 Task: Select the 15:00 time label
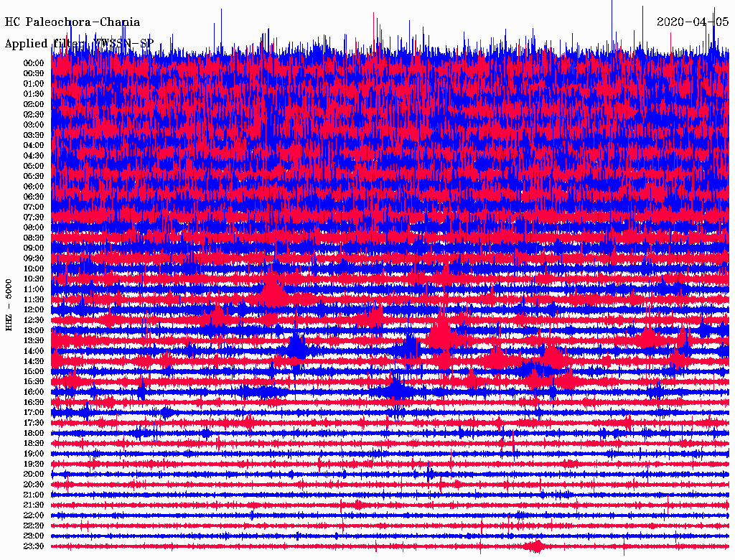pyautogui.click(x=34, y=371)
